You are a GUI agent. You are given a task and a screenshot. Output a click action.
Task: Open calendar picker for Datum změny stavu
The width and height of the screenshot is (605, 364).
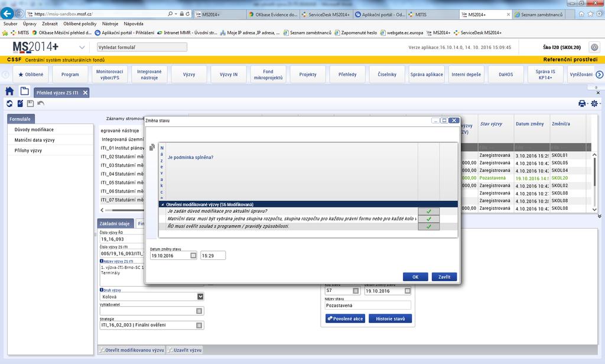(193, 255)
